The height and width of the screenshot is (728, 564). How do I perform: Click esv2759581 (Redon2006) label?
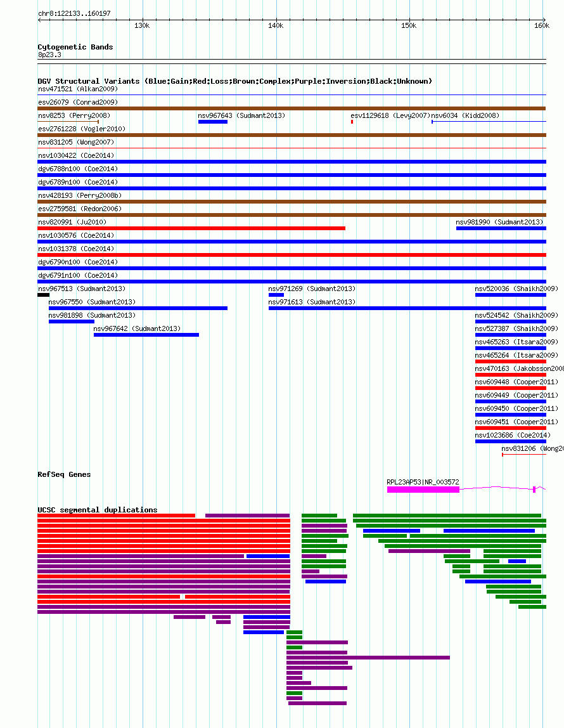click(x=80, y=209)
